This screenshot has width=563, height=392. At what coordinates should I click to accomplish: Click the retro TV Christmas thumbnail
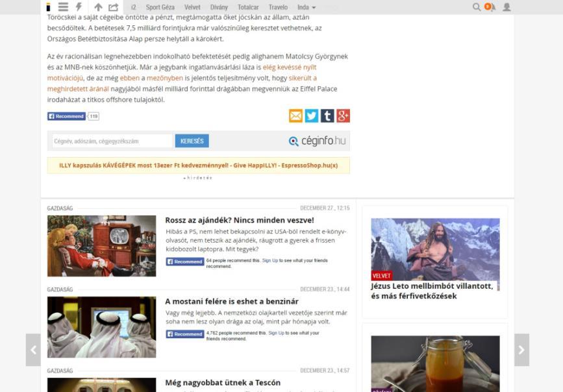(x=101, y=246)
